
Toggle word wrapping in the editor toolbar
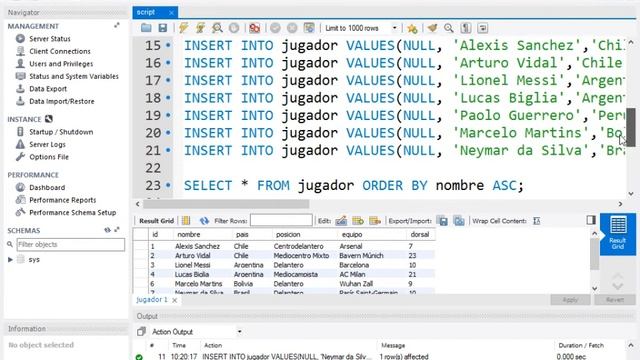tap(482, 28)
